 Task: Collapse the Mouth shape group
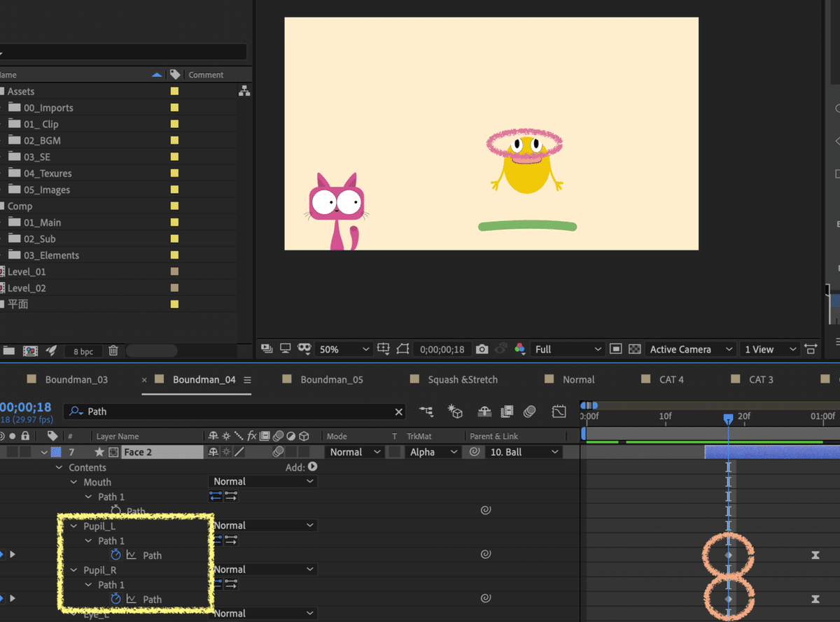pyautogui.click(x=73, y=482)
